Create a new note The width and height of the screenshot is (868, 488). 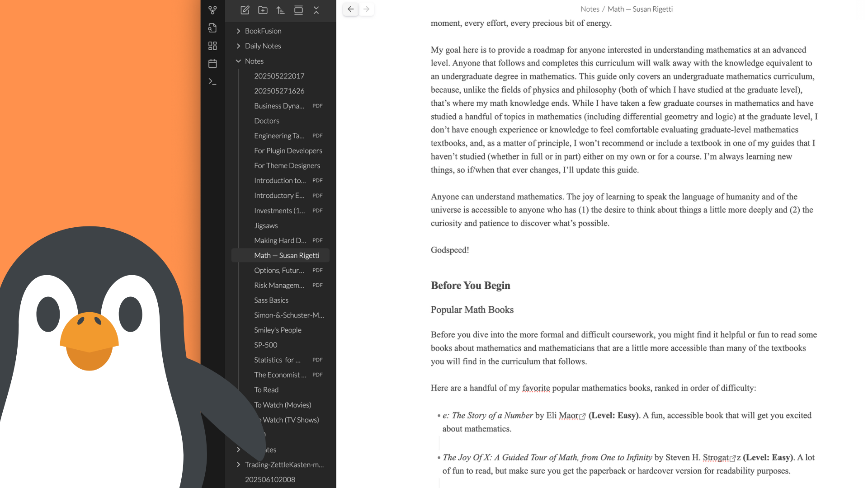[245, 10]
